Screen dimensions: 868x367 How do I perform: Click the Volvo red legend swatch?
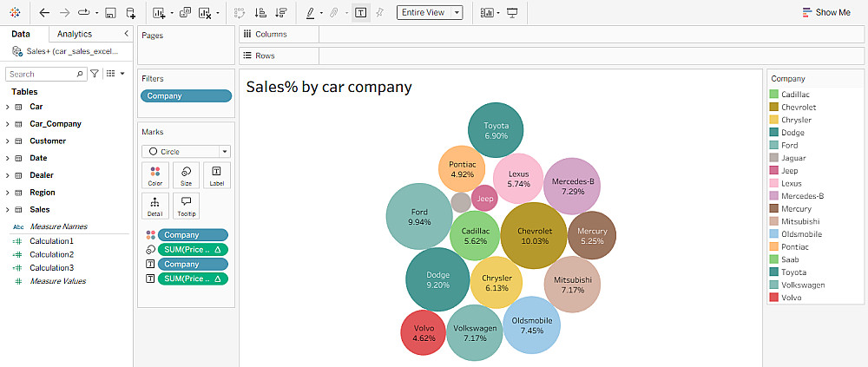[773, 298]
